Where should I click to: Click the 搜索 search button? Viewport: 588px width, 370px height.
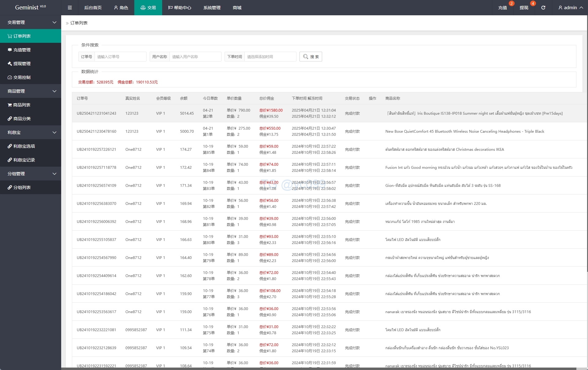pos(311,57)
